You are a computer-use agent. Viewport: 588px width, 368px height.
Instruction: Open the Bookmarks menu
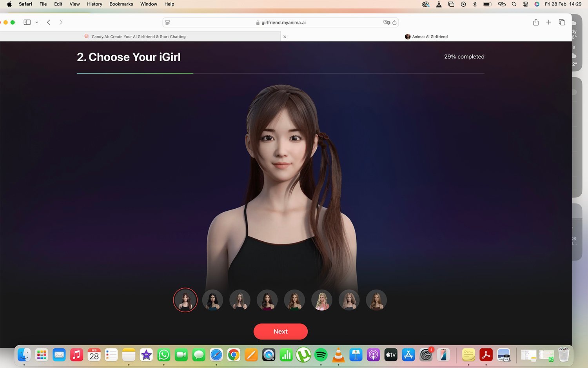tap(121, 4)
